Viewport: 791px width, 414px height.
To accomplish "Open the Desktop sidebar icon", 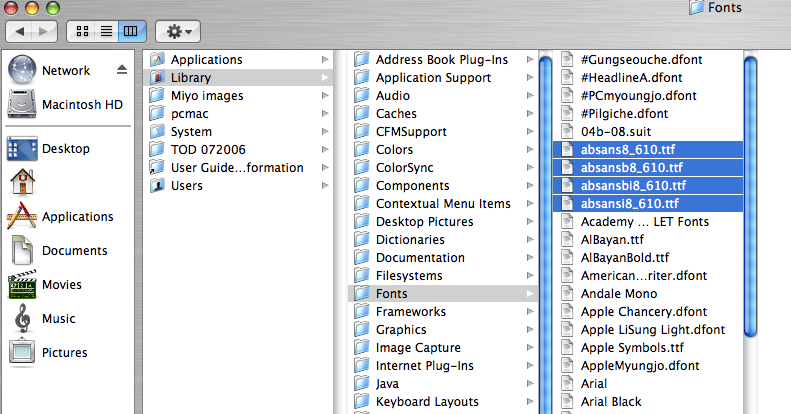I will tap(22, 149).
